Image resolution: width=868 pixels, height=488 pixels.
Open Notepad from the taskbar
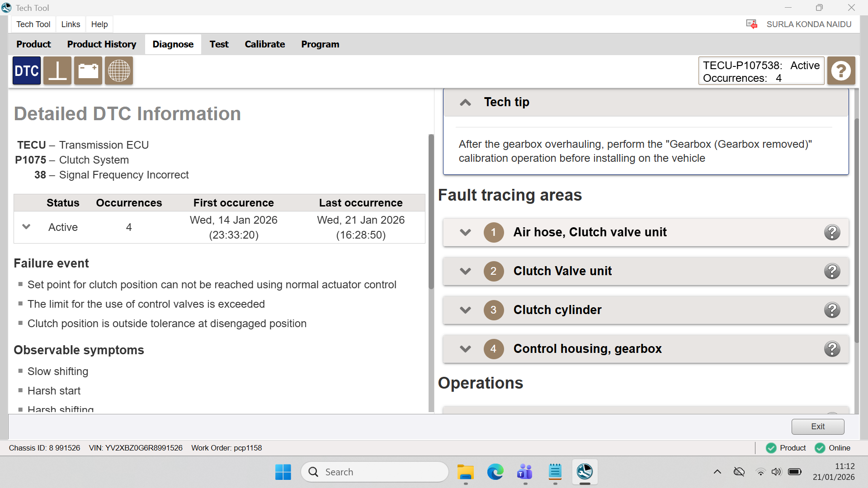coord(555,472)
